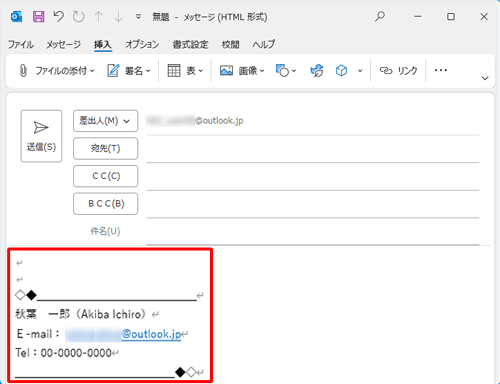Image resolution: width=500 pixels, height=384 pixels.
Task: Expand the ファイルの添付 dropdown arrow
Action: 92,71
